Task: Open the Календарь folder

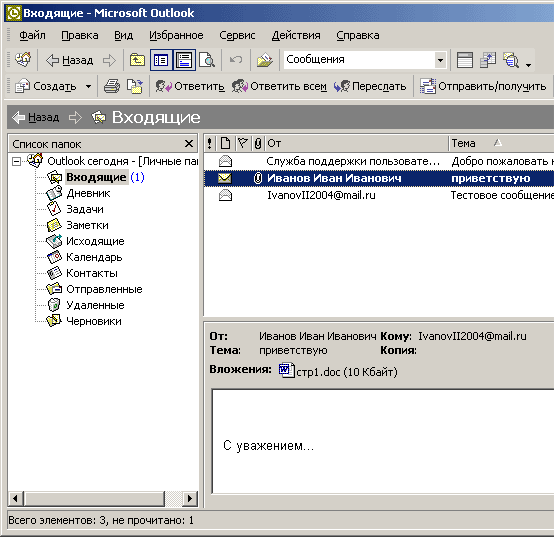Action: click(x=94, y=257)
